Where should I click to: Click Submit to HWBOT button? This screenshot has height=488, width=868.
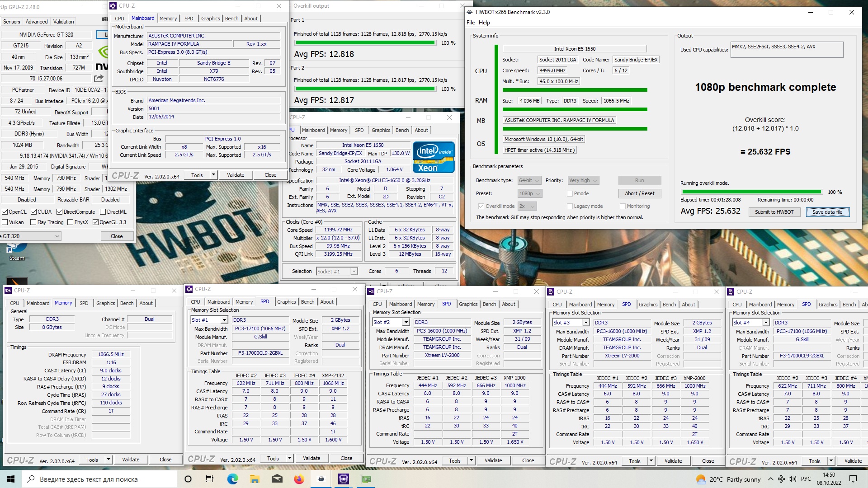774,212
